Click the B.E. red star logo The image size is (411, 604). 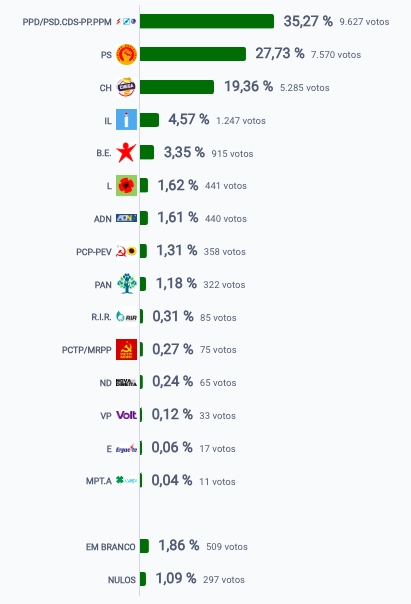click(x=126, y=153)
